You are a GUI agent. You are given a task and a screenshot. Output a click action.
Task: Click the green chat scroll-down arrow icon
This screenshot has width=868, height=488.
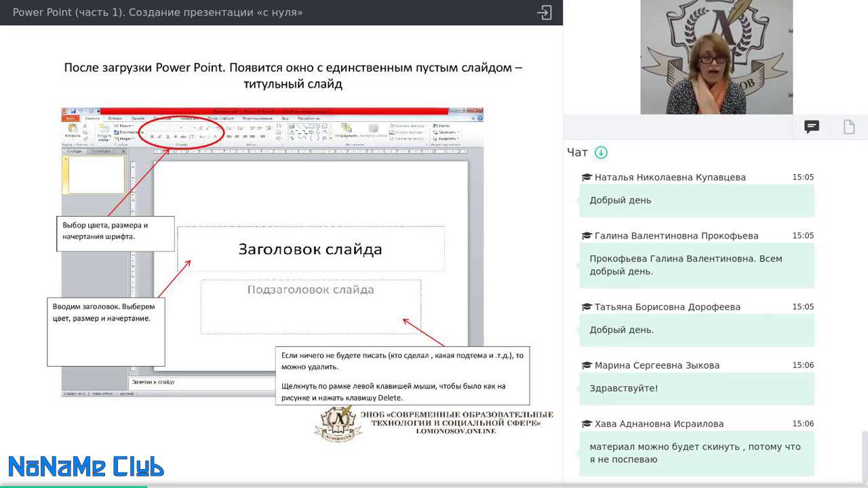(601, 152)
